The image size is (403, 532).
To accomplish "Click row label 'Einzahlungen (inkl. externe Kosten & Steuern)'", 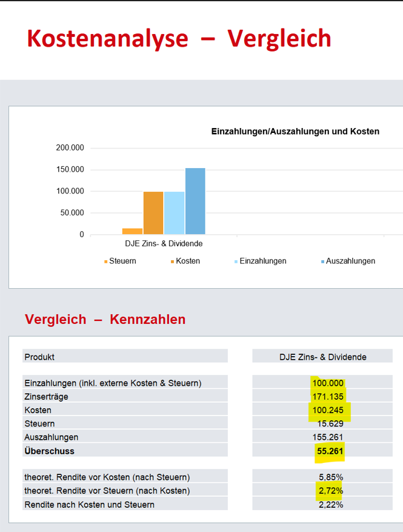I will tap(113, 383).
